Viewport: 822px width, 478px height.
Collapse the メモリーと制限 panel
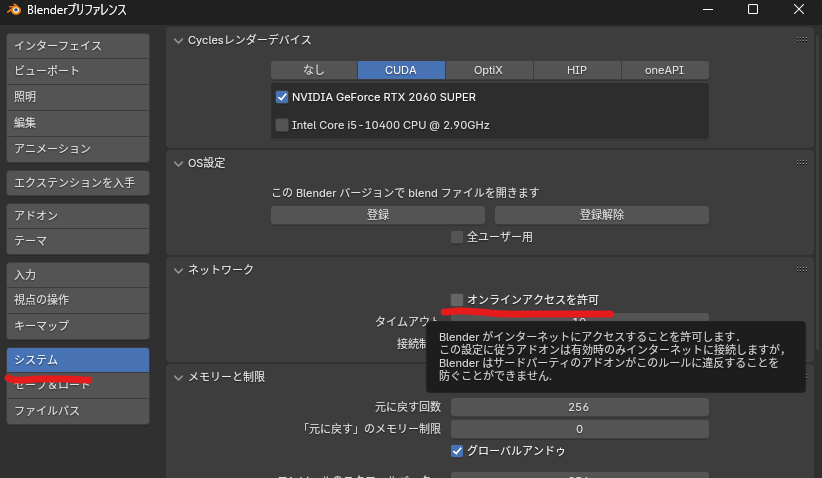click(178, 377)
